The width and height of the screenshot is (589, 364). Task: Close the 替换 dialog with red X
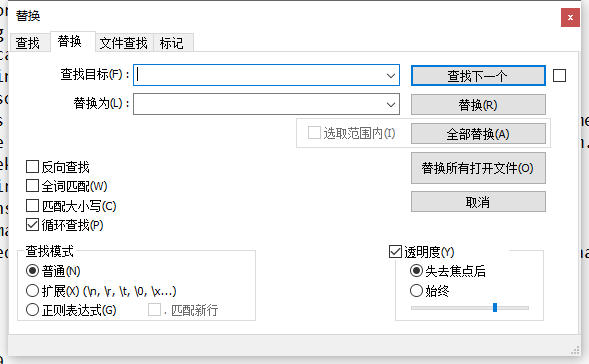(570, 17)
